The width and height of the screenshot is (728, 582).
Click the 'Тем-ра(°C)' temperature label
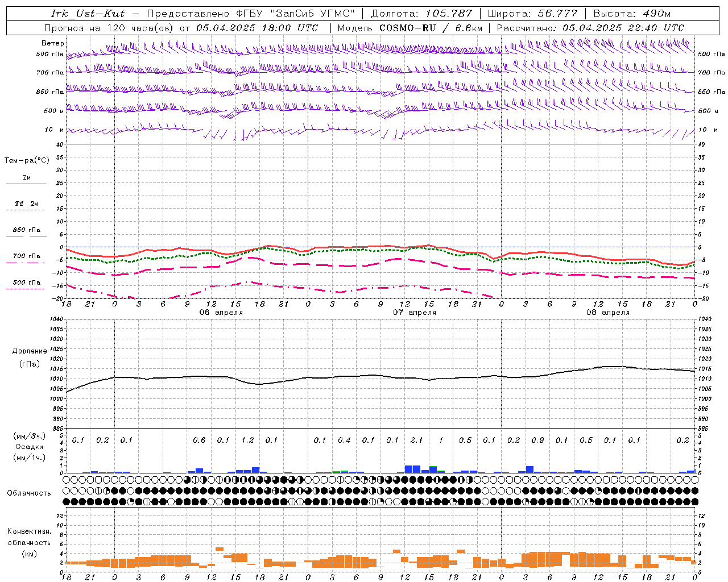[x=27, y=161]
